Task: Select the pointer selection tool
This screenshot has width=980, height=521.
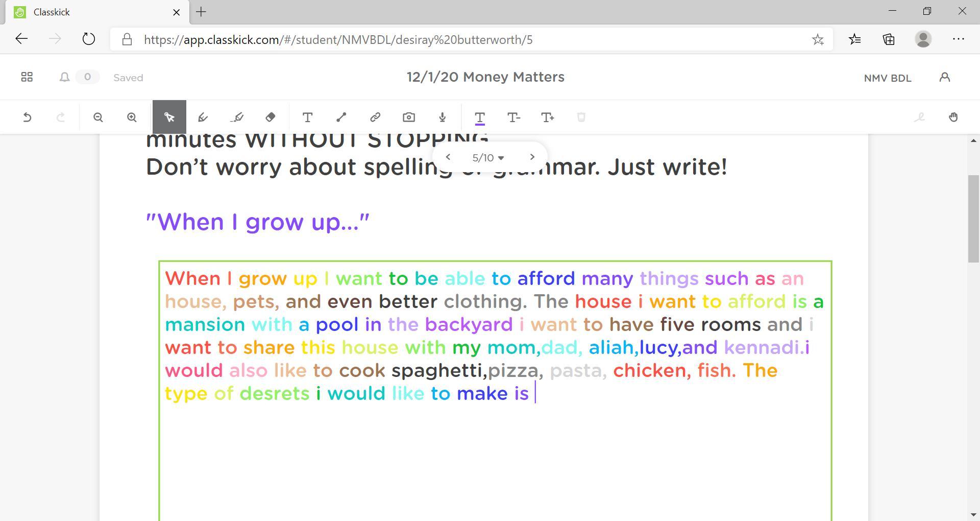Action: pos(169,117)
